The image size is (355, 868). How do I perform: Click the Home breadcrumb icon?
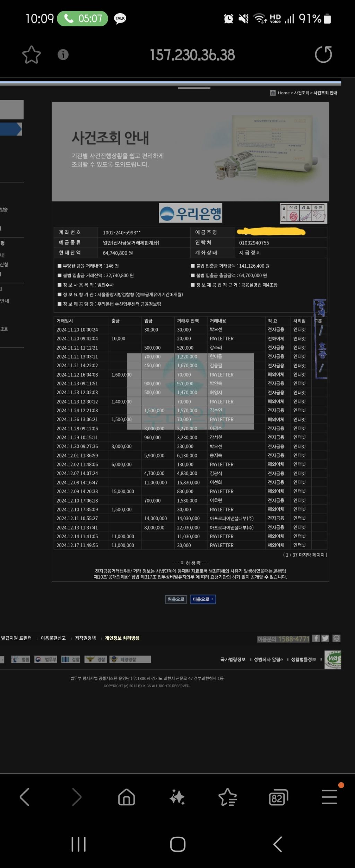[273, 93]
